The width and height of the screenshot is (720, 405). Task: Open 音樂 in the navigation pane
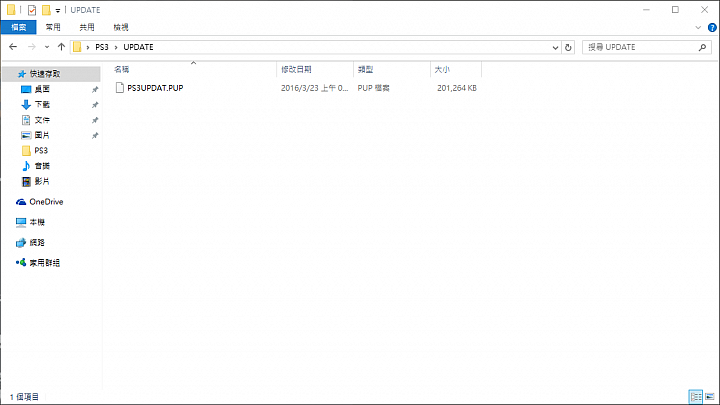[x=42, y=166]
